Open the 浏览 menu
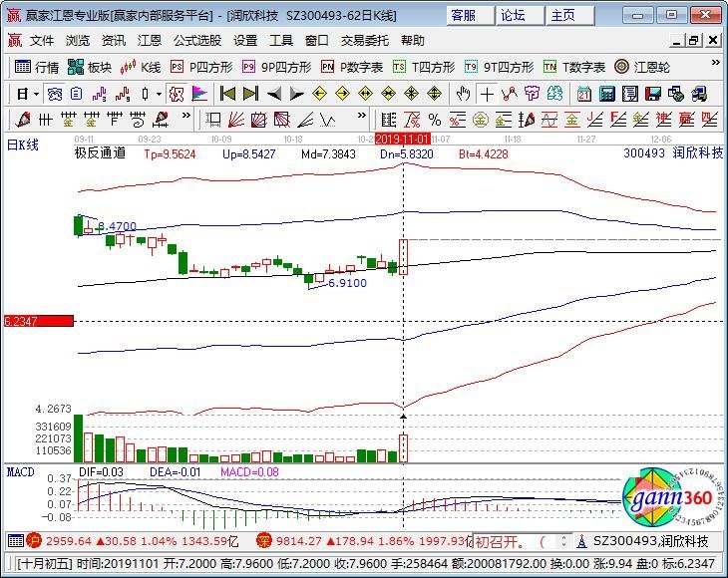Screen dimensions: 728x578 pyautogui.click(x=78, y=41)
